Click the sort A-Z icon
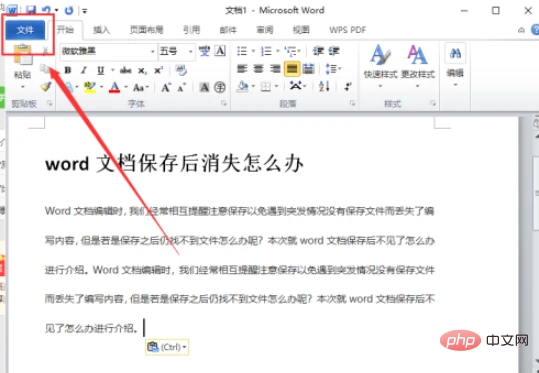Viewport: 539px width, 373px height. (x=324, y=86)
